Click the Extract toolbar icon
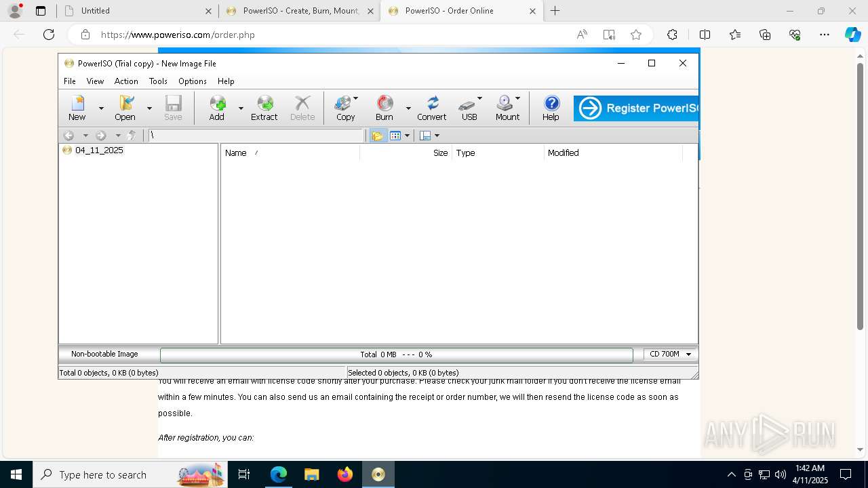This screenshot has width=868, height=488. pos(264,108)
